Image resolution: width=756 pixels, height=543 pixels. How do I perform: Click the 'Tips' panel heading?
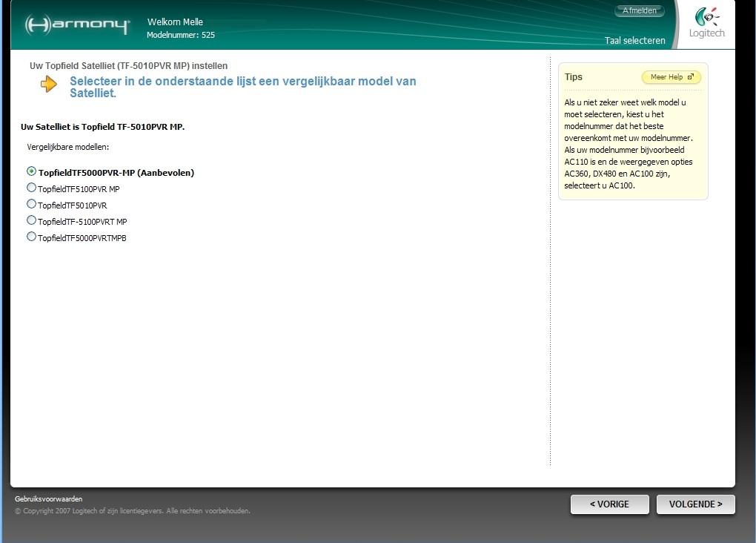tap(573, 76)
